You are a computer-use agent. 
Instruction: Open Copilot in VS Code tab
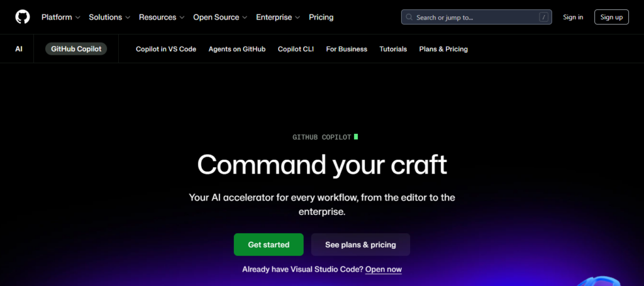tap(166, 49)
